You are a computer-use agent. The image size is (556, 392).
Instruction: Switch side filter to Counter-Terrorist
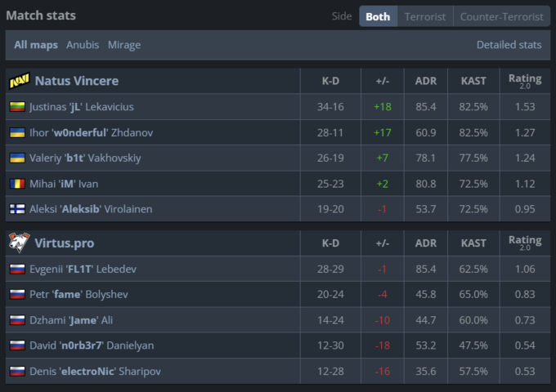[x=501, y=16]
